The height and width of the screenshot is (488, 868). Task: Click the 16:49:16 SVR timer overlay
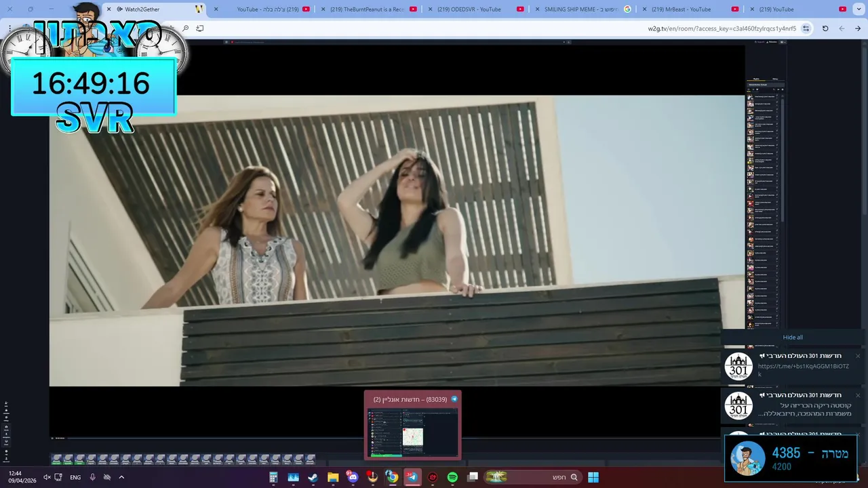pyautogui.click(x=94, y=85)
